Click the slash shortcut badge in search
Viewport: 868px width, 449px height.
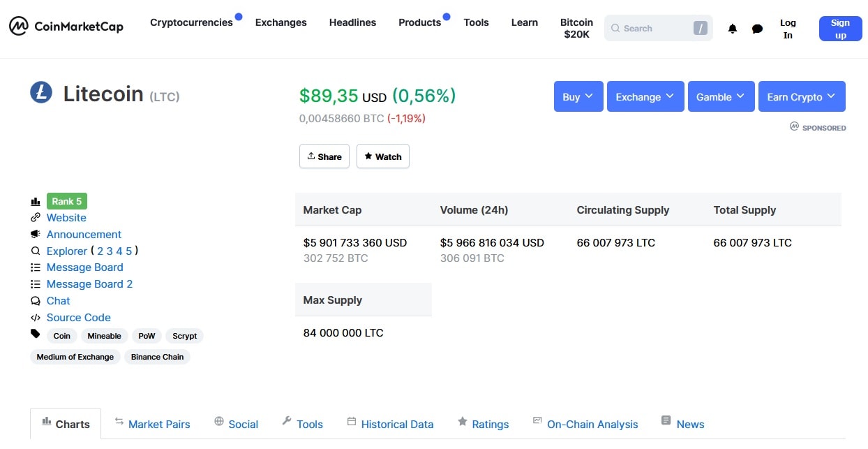point(700,29)
